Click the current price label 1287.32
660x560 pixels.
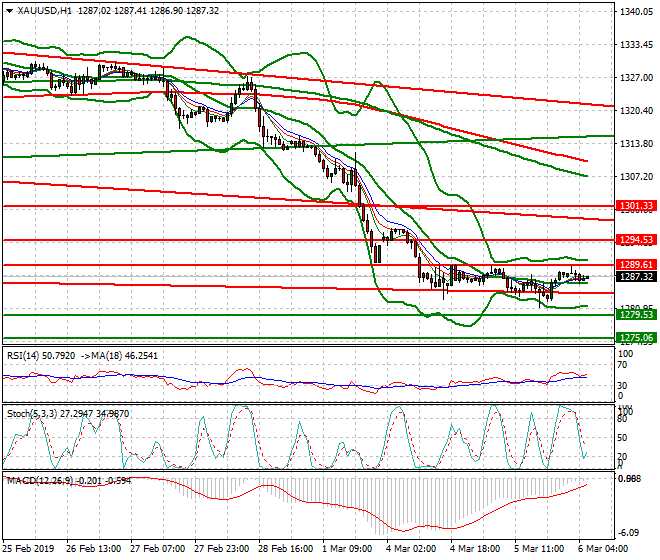(x=636, y=277)
